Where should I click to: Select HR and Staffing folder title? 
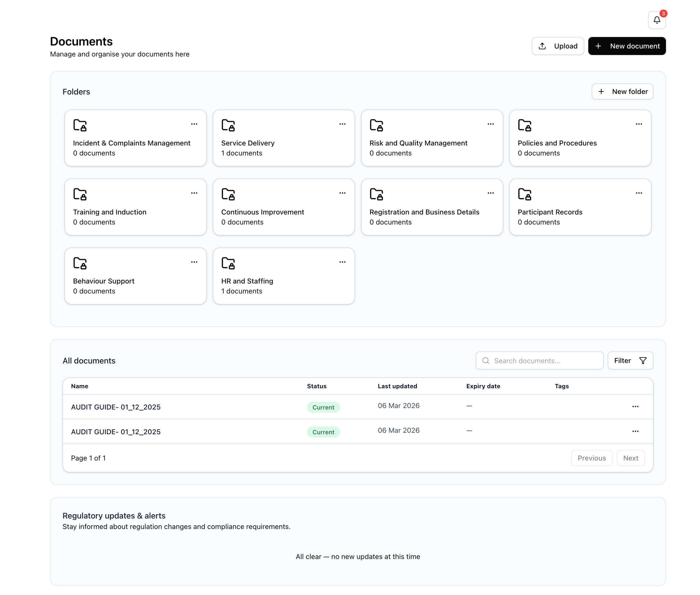point(247,281)
